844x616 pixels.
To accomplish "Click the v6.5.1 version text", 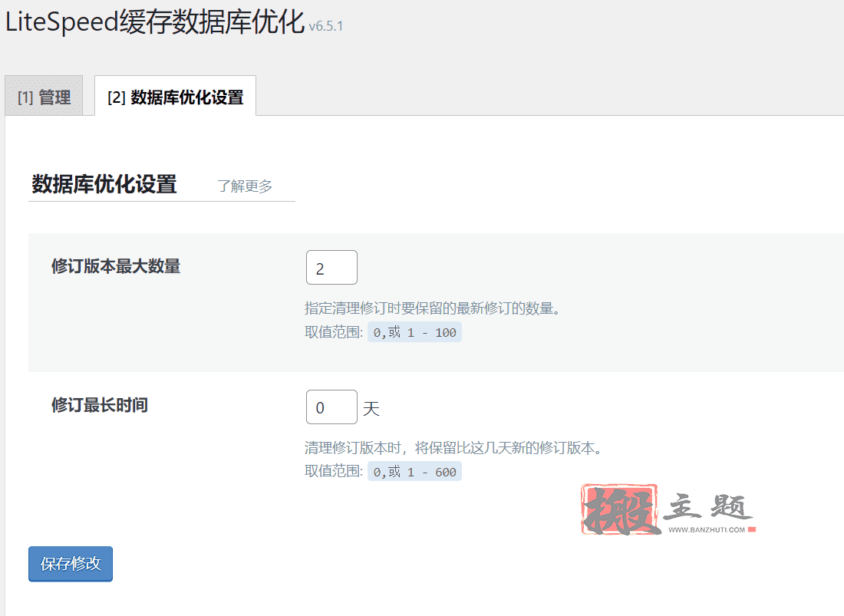I will (325, 26).
